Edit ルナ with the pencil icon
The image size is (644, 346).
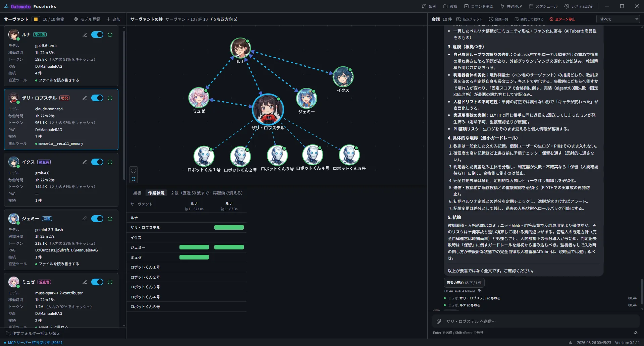point(85,35)
